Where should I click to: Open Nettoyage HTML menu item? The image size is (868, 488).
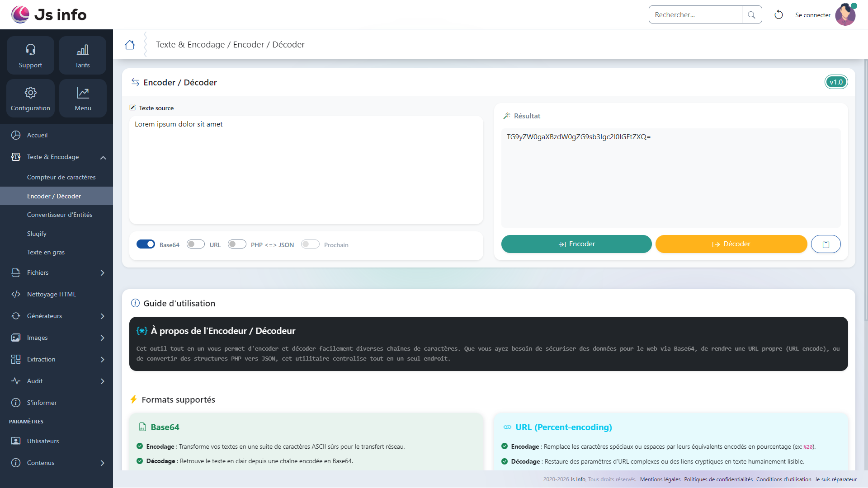click(57, 294)
